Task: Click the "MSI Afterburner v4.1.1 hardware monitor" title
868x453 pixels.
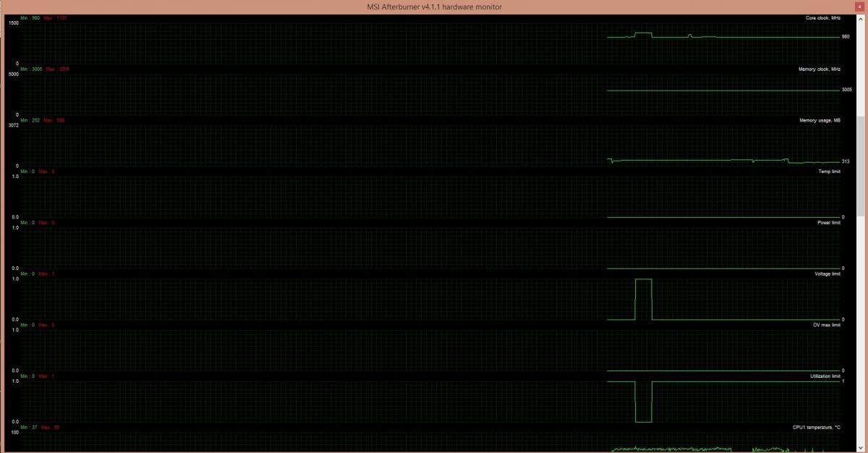Action: click(434, 7)
